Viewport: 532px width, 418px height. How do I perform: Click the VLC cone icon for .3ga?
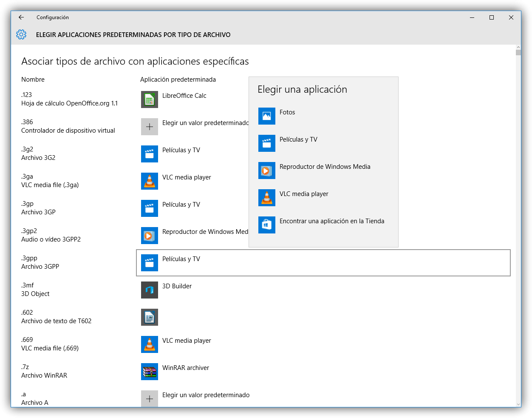(149, 181)
